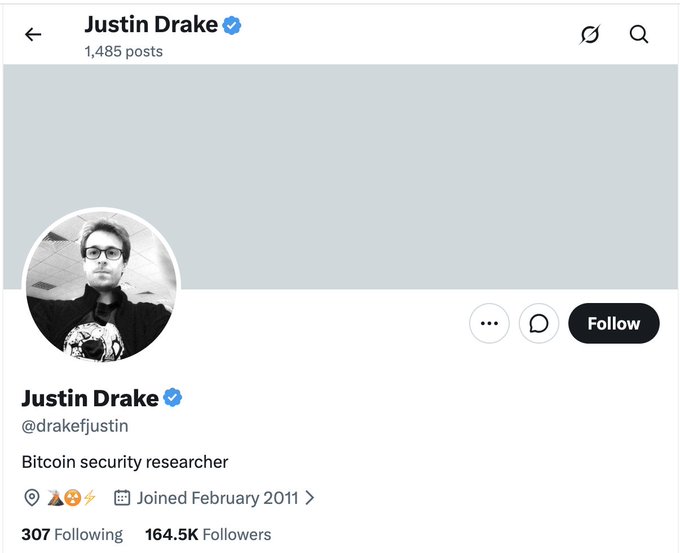Click the volcano emoji in location
The height and width of the screenshot is (553, 680).
click(56, 498)
